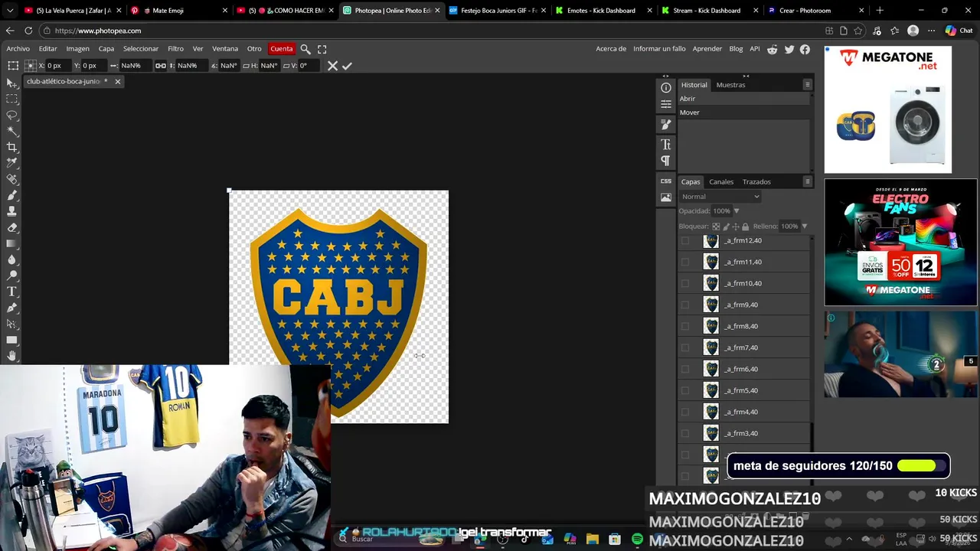Open the Capas panel options menu
Image resolution: width=980 pixels, height=551 pixels.
(807, 181)
